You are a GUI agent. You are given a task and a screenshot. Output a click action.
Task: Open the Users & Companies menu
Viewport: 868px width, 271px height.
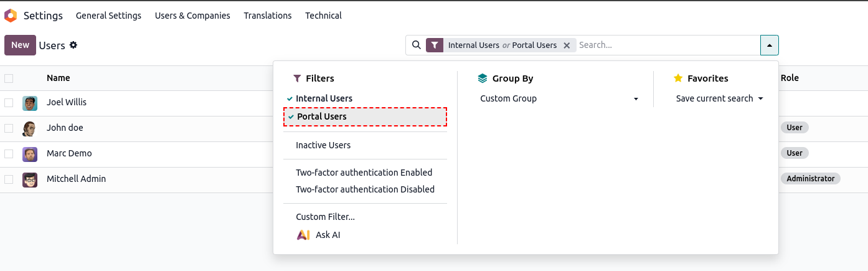(192, 16)
